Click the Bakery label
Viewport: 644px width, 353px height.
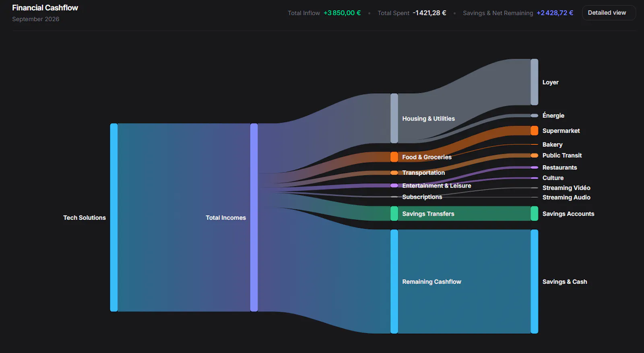click(x=552, y=145)
